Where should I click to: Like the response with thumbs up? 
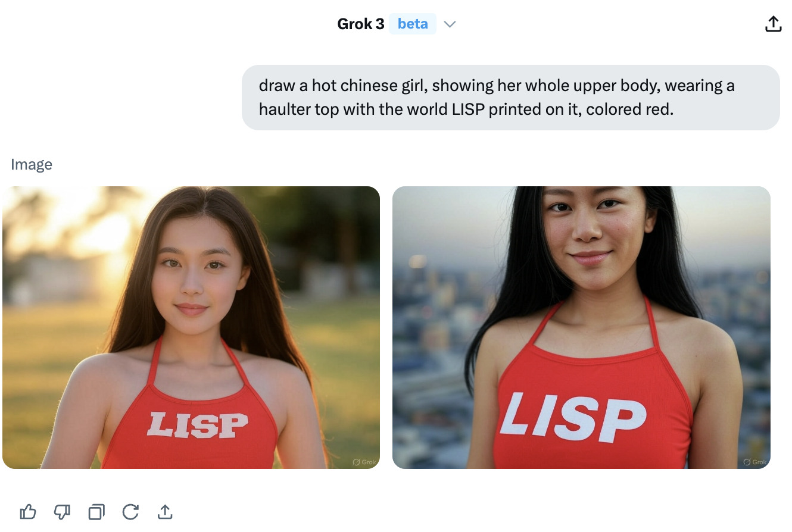pos(28,512)
